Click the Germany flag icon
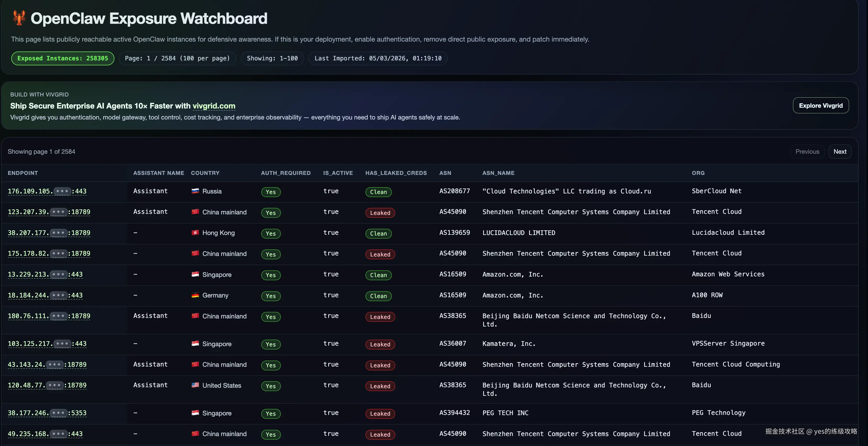Viewport: 868px width, 446px height. (x=195, y=295)
